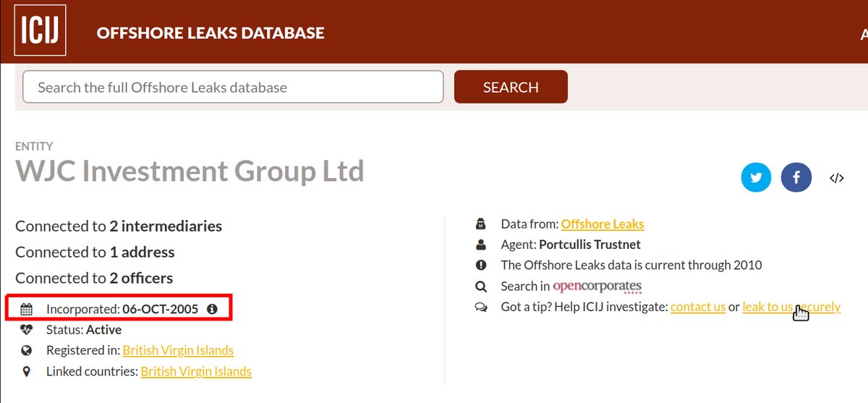The width and height of the screenshot is (868, 403).
Task: Open the Offshore Leaks data source link
Action: tap(602, 224)
